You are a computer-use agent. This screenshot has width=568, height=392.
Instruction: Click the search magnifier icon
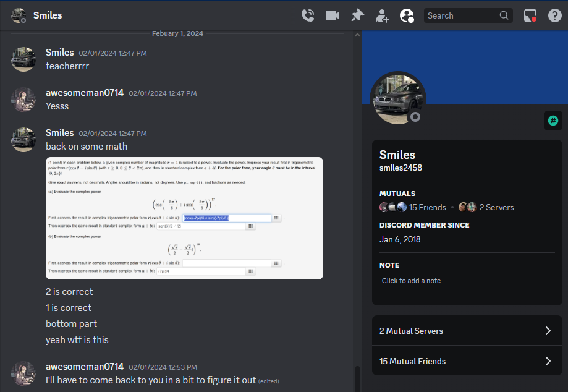(504, 15)
